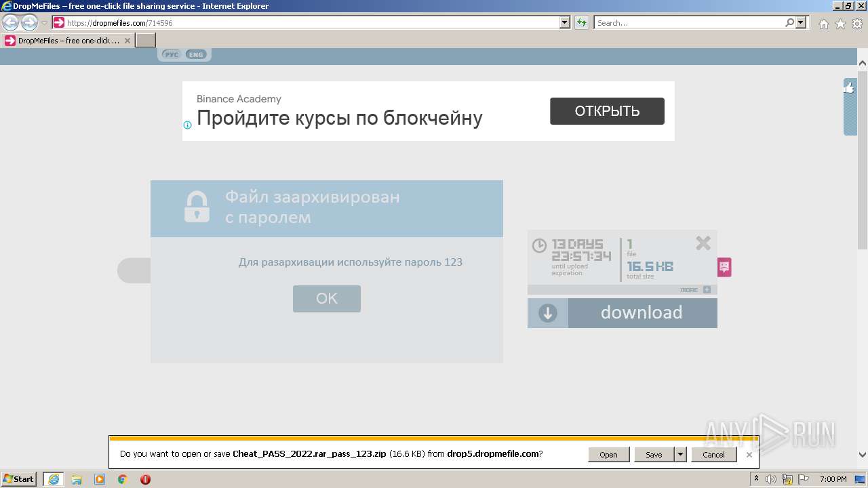The height and width of the screenshot is (488, 868).
Task: Open File Explorer folder taskbar icon
Action: (x=77, y=479)
